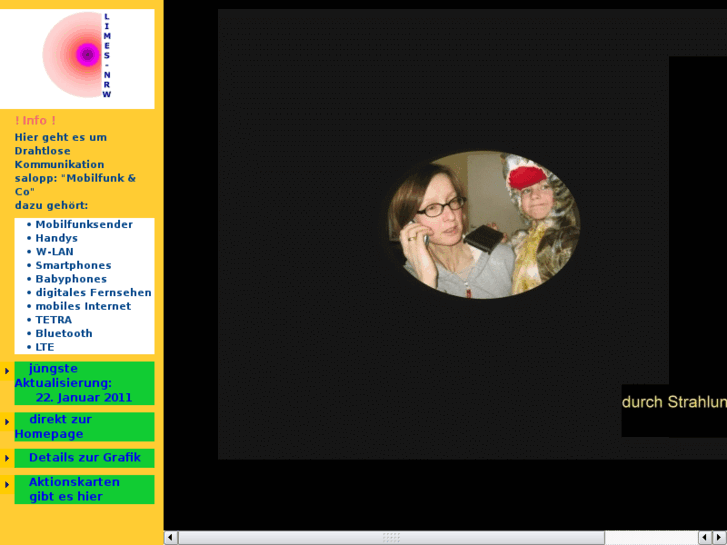Click the "! Info !" heading
This screenshot has height=545, width=727.
tap(36, 121)
